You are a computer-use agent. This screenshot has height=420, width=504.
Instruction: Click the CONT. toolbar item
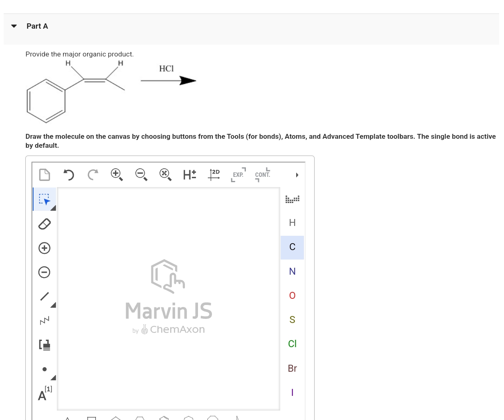[x=262, y=175]
